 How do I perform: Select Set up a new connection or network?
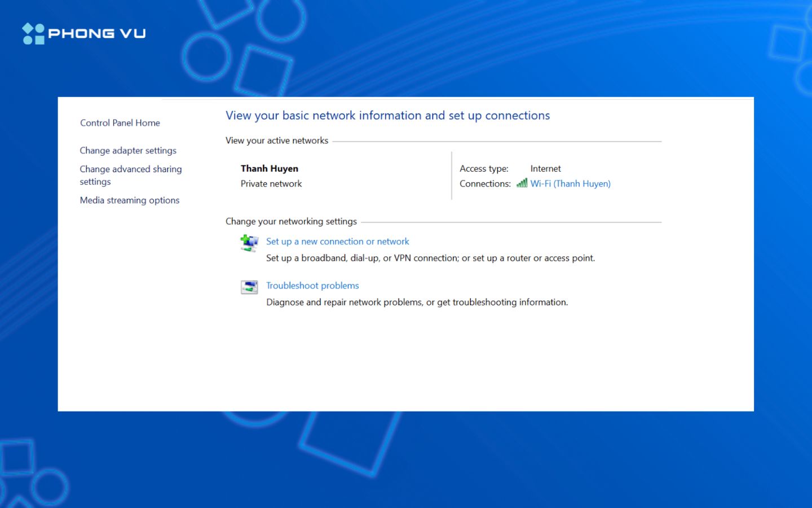point(337,241)
